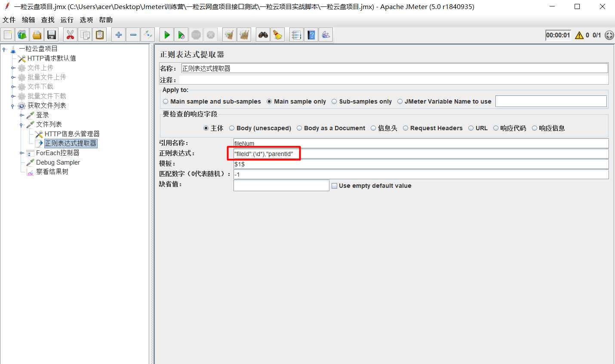Open Search with binoculars icon
Image resolution: width=615 pixels, height=364 pixels.
coord(263,35)
